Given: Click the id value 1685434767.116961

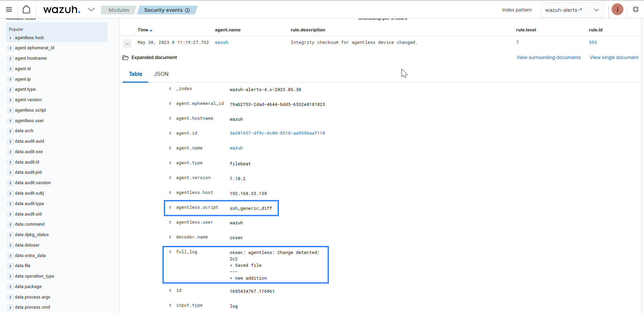Looking at the screenshot, I should pyautogui.click(x=252, y=291).
